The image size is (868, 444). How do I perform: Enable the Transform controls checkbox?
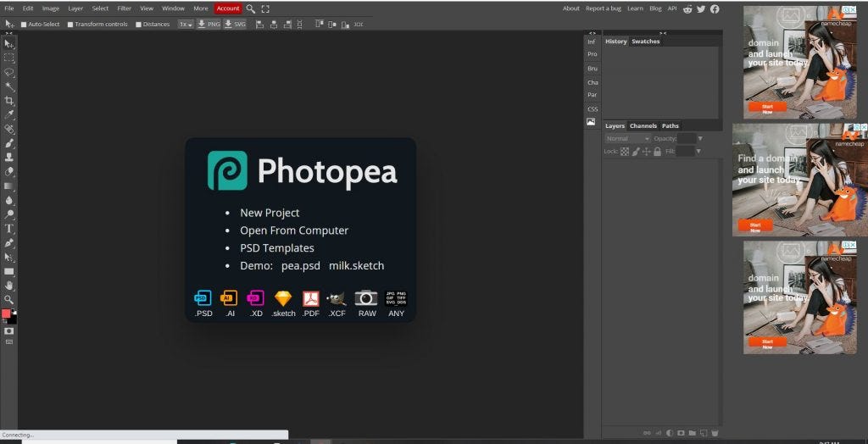coord(70,25)
